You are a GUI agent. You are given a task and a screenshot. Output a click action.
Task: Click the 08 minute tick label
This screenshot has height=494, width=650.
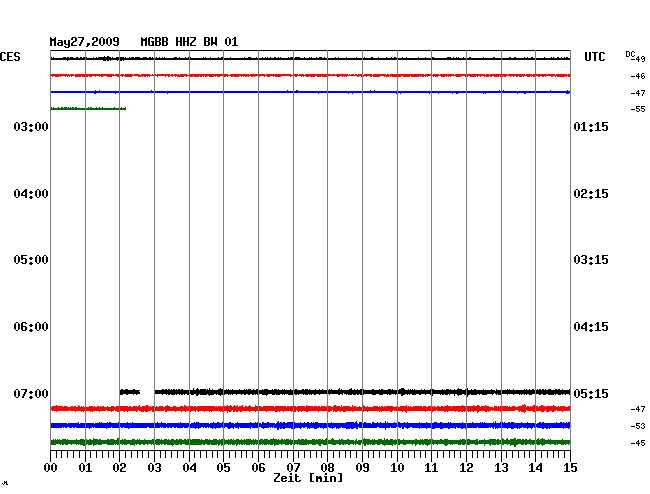[327, 468]
